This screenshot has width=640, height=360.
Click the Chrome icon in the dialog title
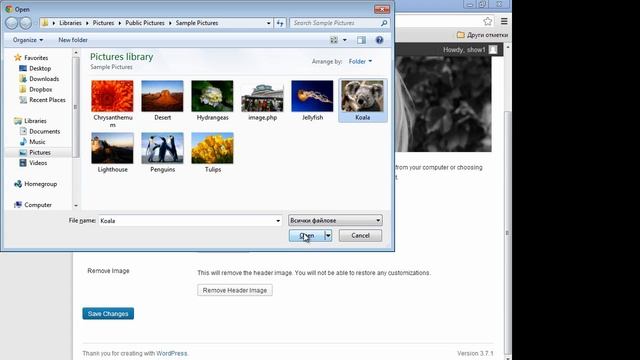pos(9,9)
